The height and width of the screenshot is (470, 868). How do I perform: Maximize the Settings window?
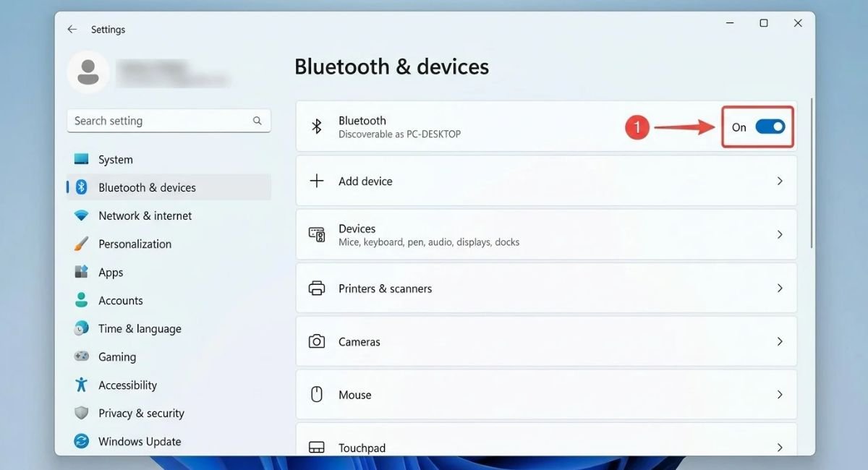pos(764,23)
